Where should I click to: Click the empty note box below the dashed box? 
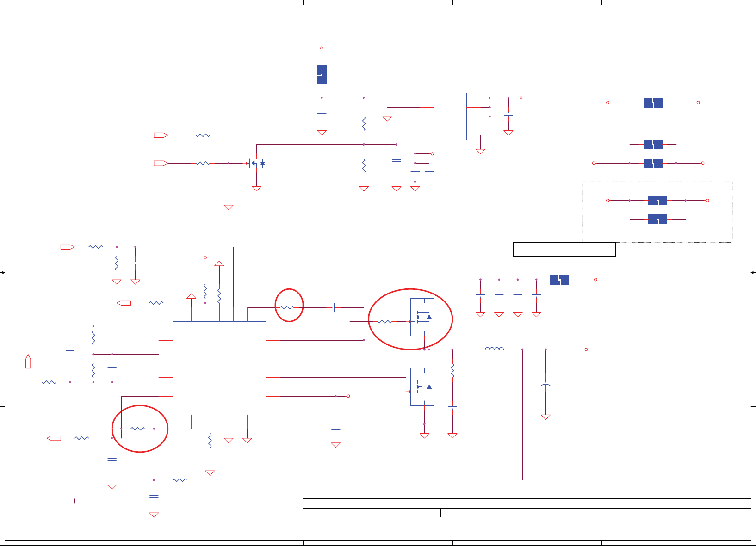(564, 249)
